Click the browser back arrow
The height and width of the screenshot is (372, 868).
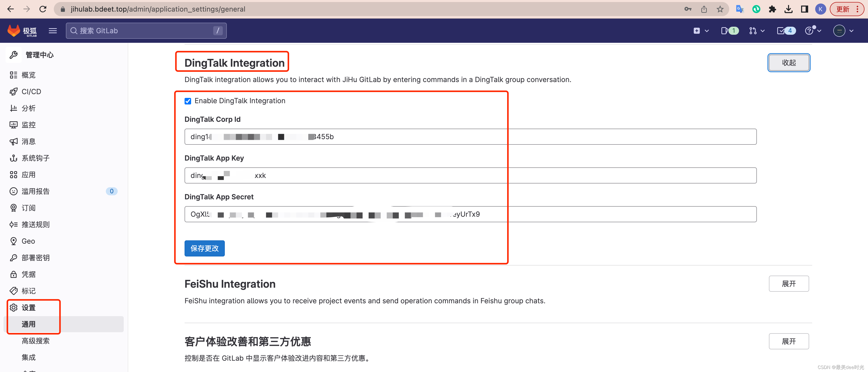(x=11, y=9)
